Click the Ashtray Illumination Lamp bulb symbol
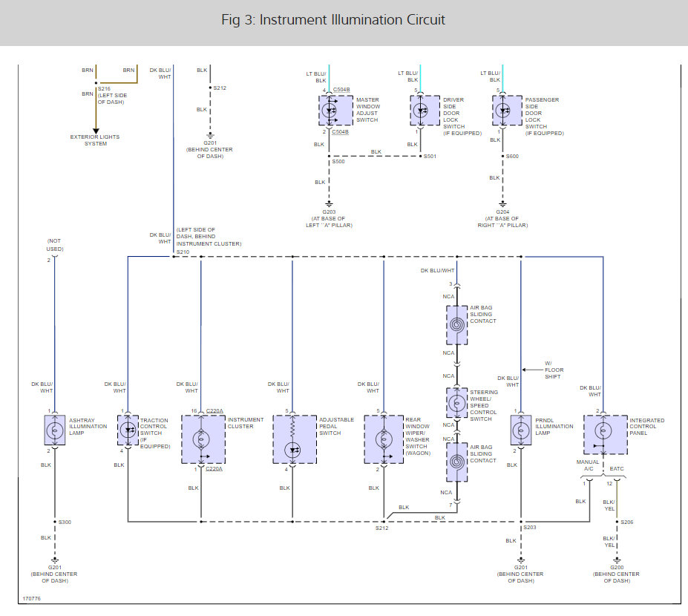Screen dimensions: 688x616 55,430
